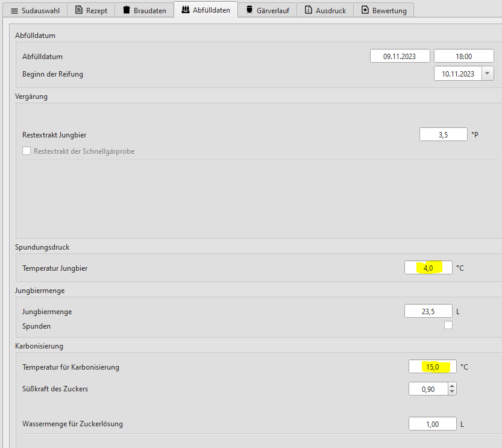Image resolution: width=502 pixels, height=448 pixels.
Task: Click the Abfülldatum time field 18:00
Action: [463, 56]
